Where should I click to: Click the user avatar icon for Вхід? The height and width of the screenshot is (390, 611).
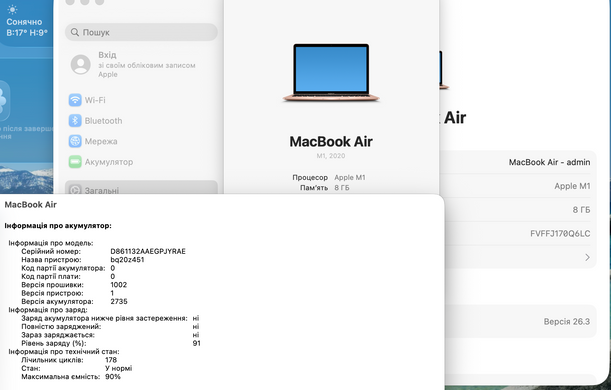(x=81, y=64)
